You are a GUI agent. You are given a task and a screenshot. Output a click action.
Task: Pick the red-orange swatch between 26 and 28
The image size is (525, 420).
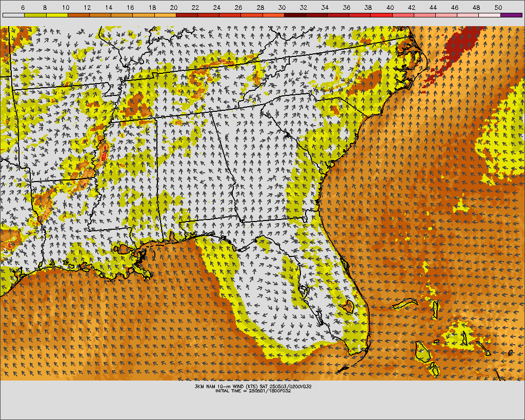[252, 15]
